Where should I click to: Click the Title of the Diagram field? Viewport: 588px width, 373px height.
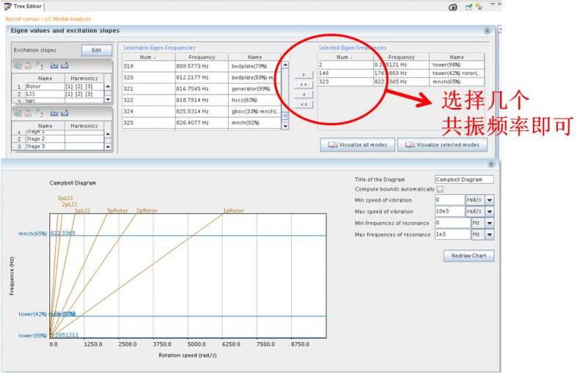465,180
